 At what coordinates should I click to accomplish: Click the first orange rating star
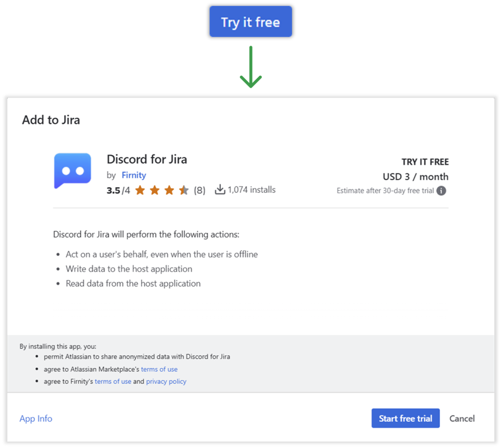click(140, 190)
